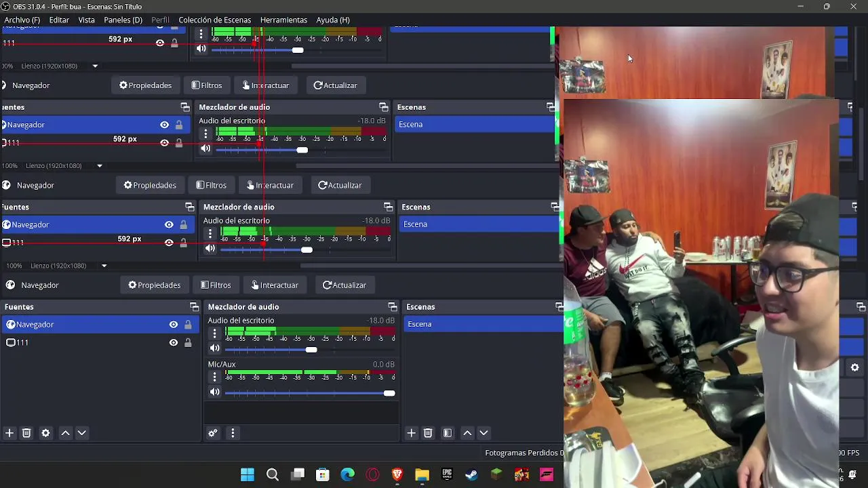Open Vista menu
868x488 pixels.
(87, 20)
